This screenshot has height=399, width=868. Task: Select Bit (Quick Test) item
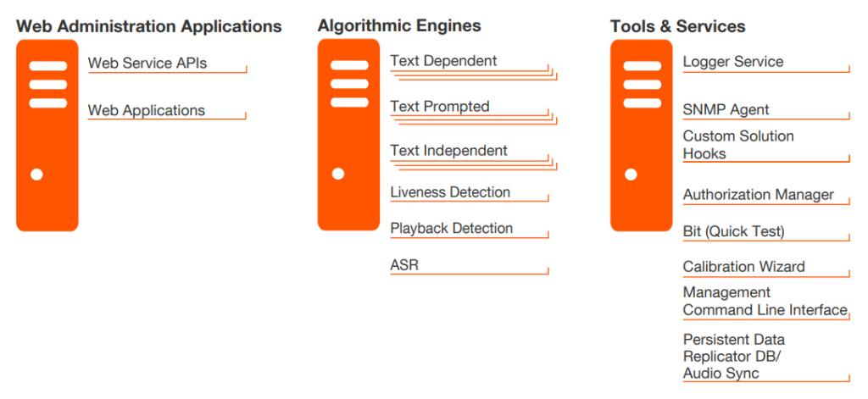(x=734, y=231)
